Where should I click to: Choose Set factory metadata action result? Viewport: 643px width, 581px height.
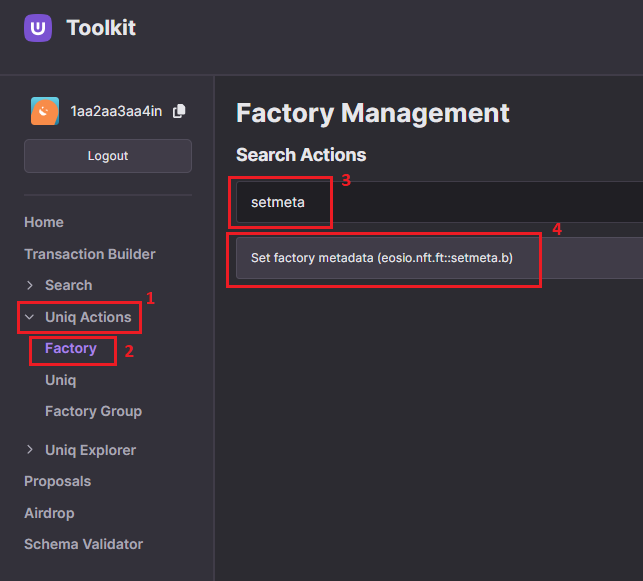440,258
